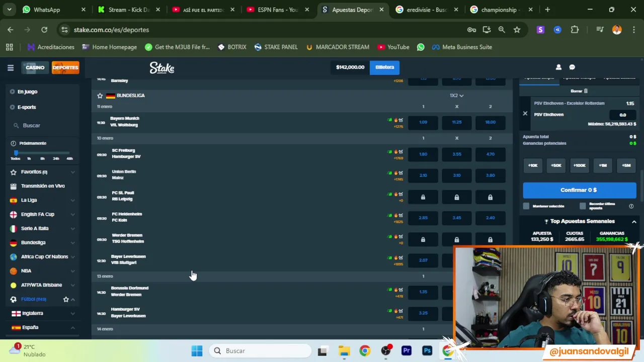Set Próximamente slider to 24h

point(56,158)
